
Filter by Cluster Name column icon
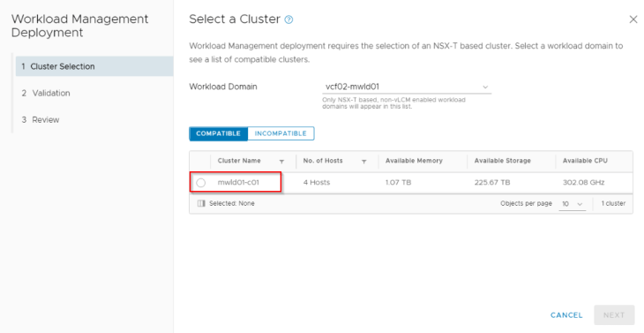coord(281,162)
